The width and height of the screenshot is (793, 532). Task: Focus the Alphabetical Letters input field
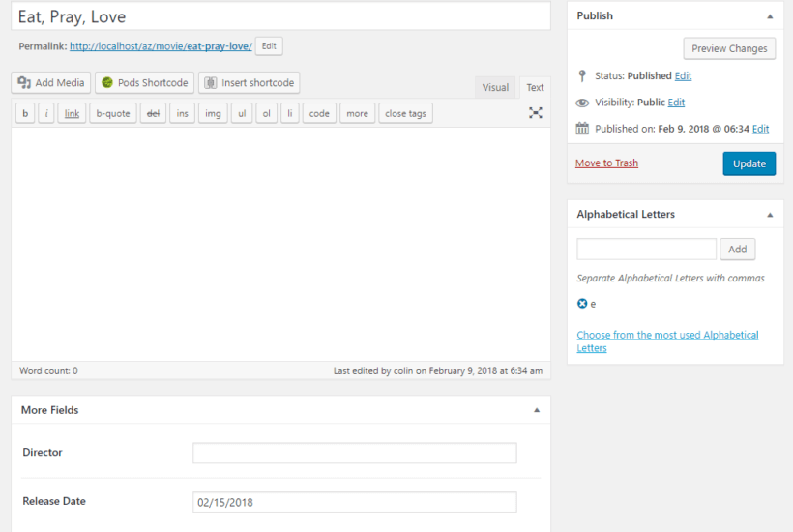click(646, 250)
